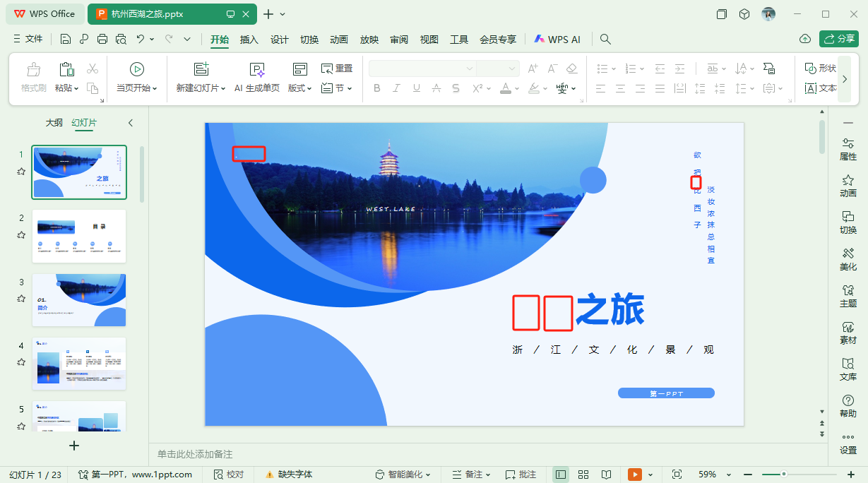Open the 放映 ribbon tab

pyautogui.click(x=368, y=40)
